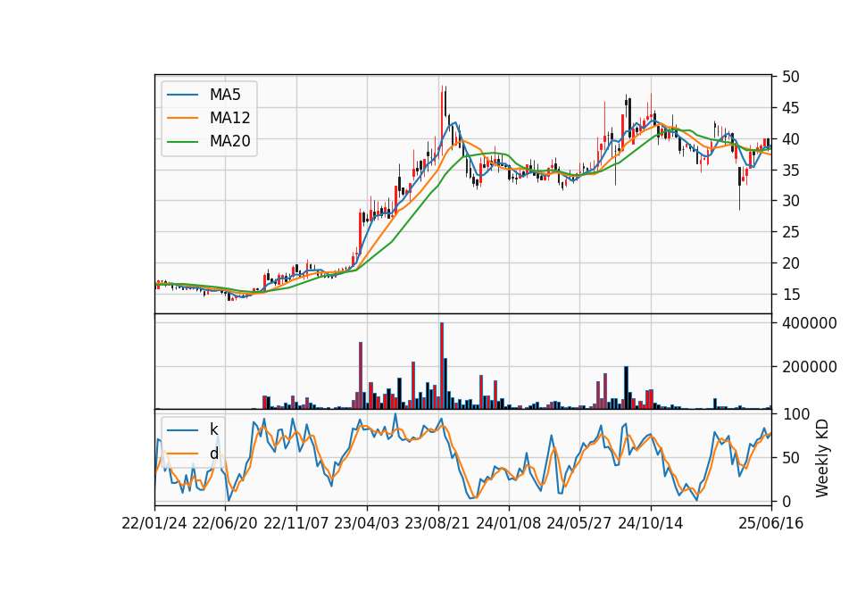
Task: Click the 23/04/03 date tick label
Action: [x=366, y=523]
